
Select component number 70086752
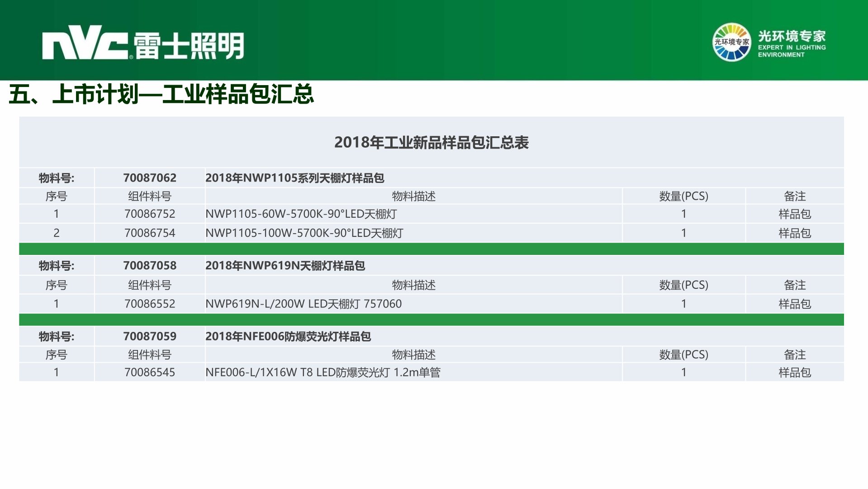150,214
